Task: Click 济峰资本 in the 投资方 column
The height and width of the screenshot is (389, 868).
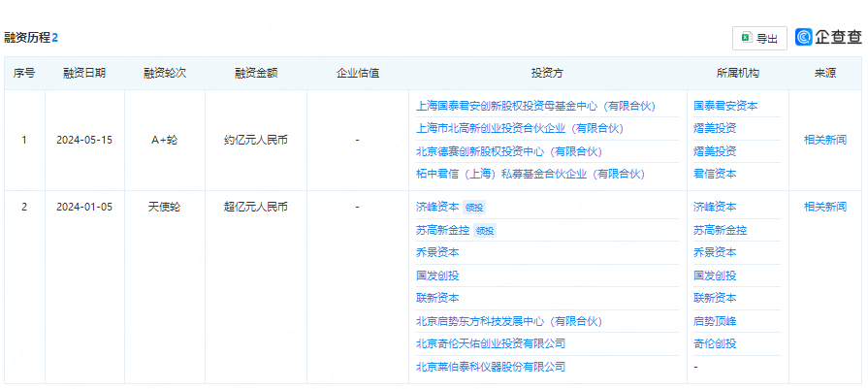Action: point(437,207)
